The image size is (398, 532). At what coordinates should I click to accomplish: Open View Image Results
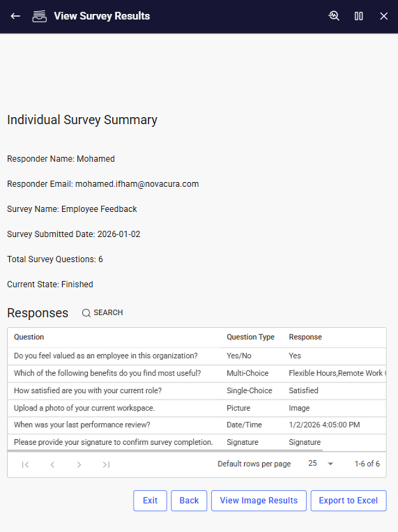(x=258, y=501)
